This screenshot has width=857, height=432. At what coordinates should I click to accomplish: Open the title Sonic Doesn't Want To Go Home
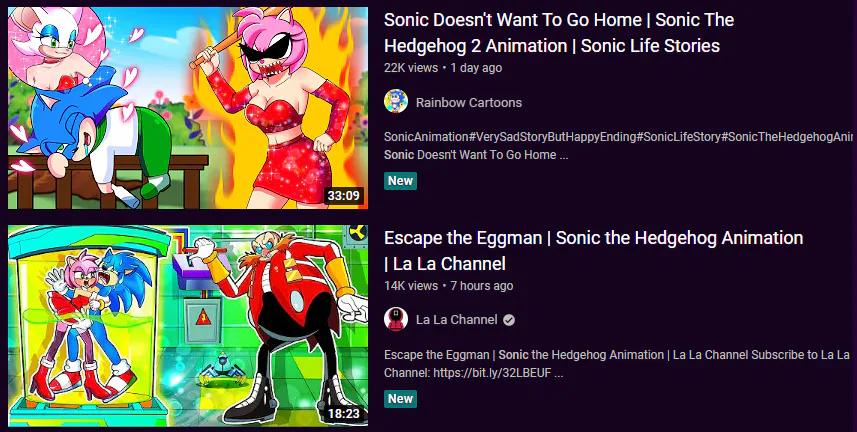[559, 33]
